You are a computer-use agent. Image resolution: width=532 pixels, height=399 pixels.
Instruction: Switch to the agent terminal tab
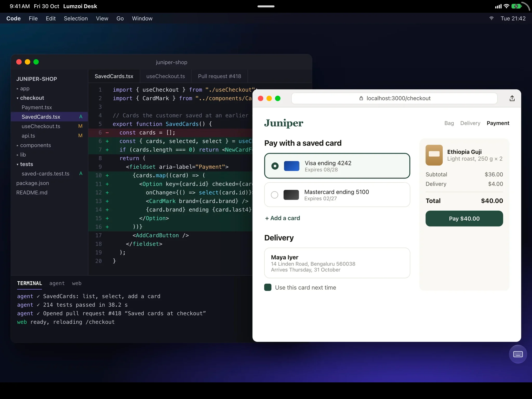57,283
